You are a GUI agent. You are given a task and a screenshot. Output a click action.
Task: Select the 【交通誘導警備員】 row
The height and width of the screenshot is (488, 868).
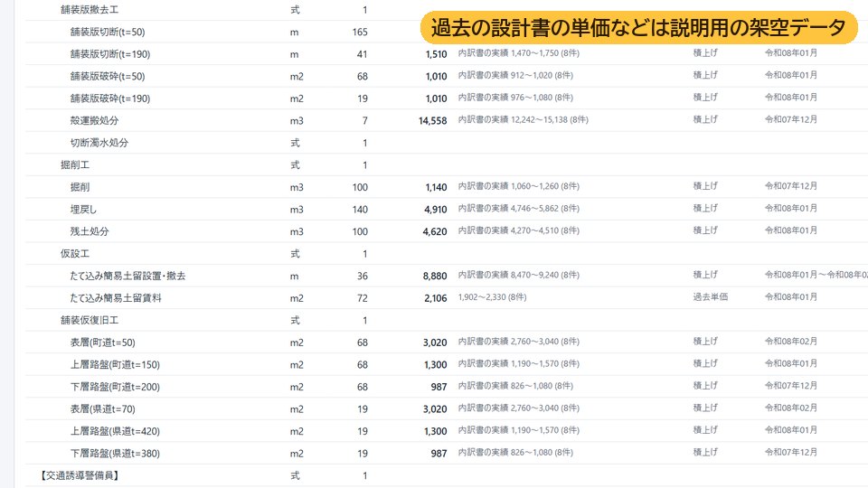(80, 474)
